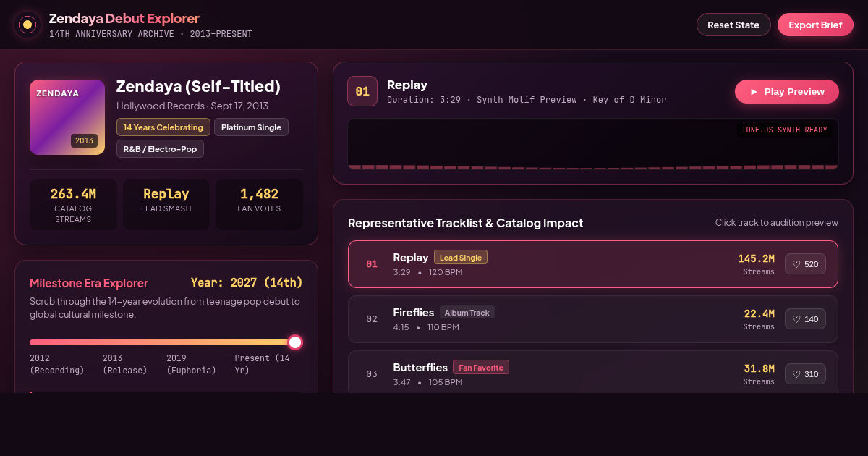
Task: Click the vinyl disc logo icon
Action: point(27,25)
